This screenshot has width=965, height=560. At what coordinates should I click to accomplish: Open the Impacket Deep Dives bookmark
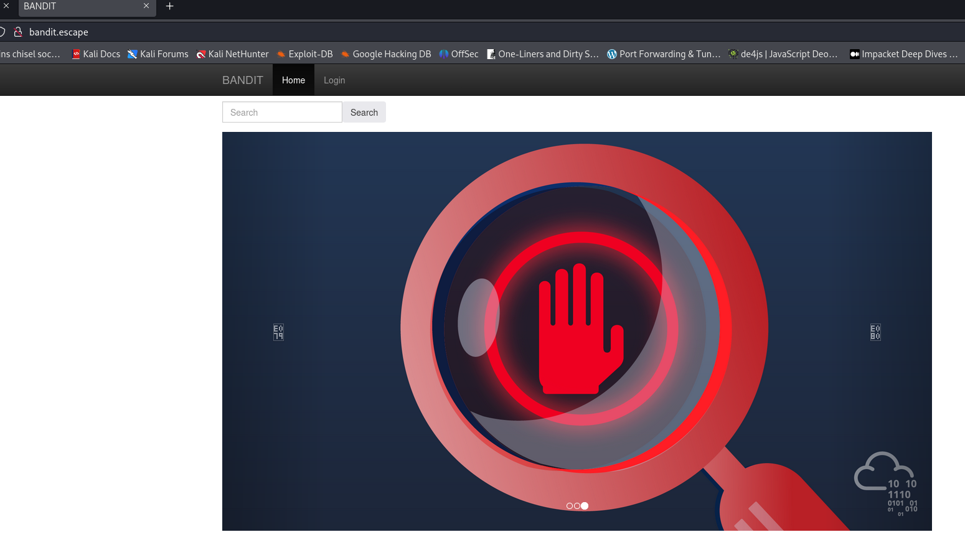coord(904,54)
